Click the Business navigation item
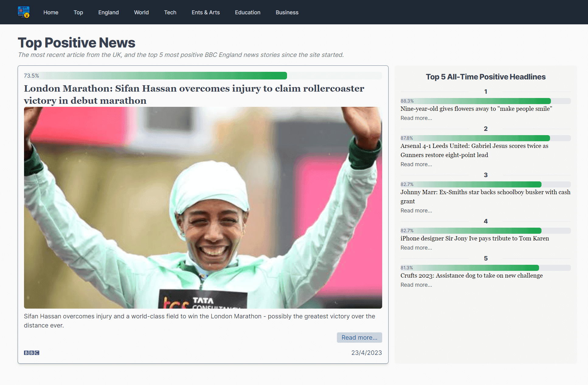The image size is (588, 385). 287,12
